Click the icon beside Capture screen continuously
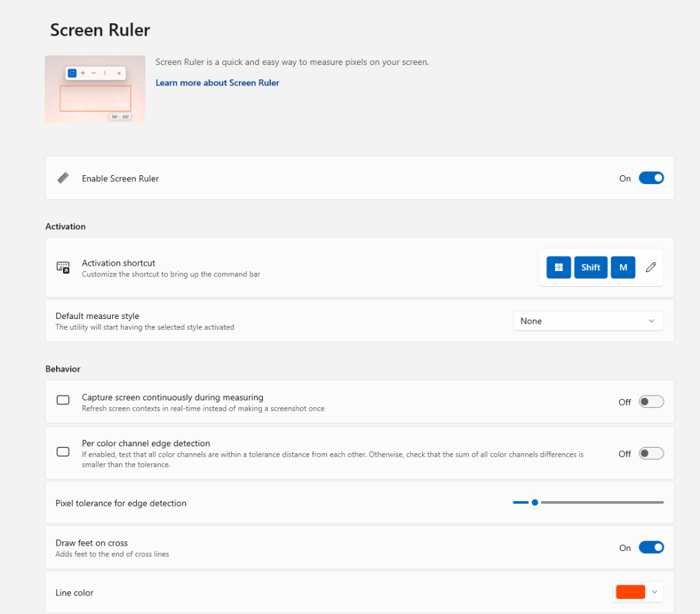Screen dimensions: 700x614 tap(63, 400)
